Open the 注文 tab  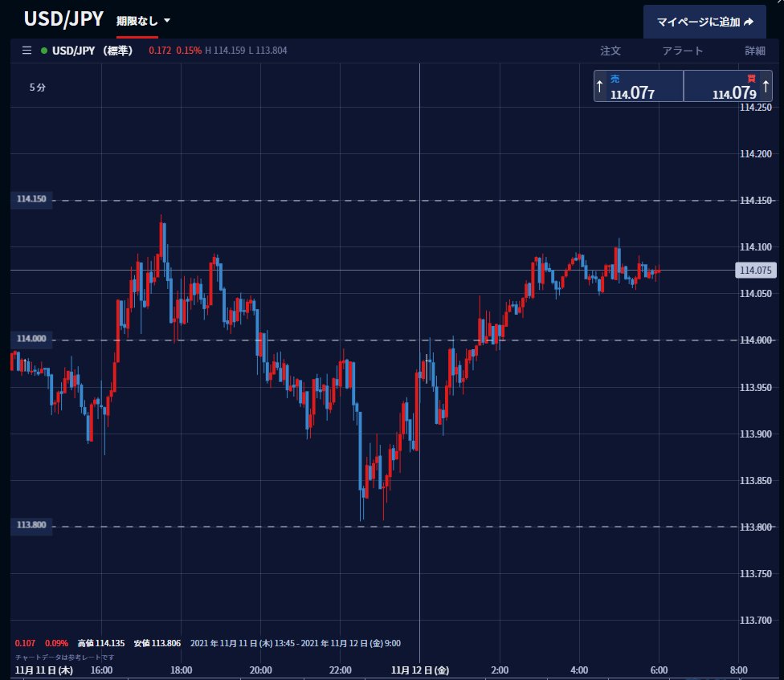coord(610,51)
